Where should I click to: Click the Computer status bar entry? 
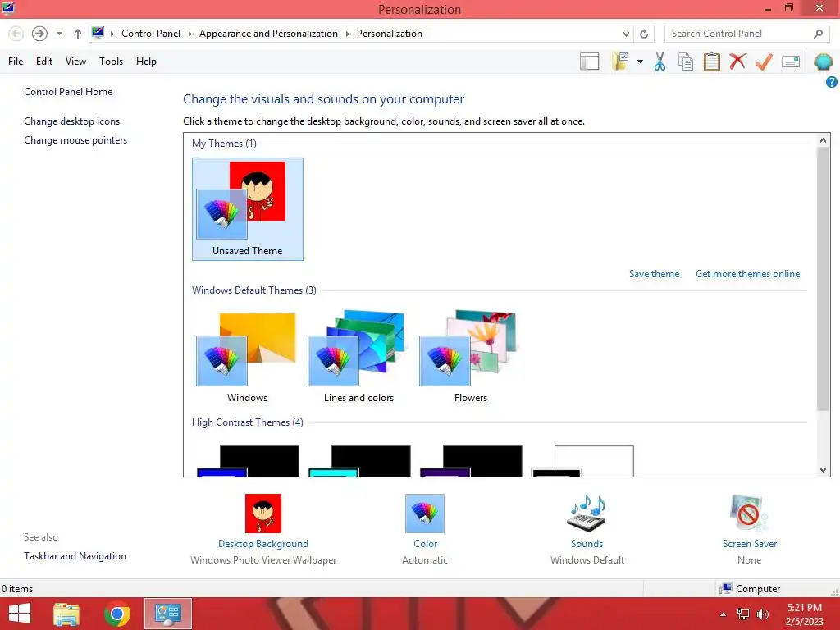pyautogui.click(x=751, y=589)
